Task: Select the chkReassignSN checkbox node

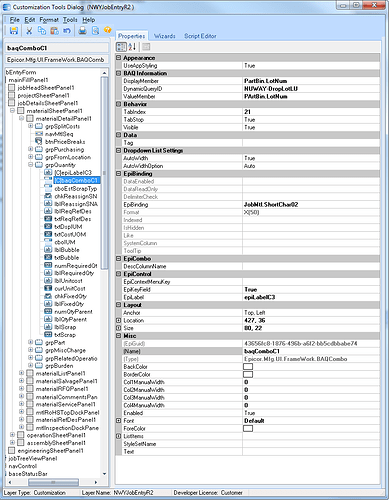Action: coord(76,196)
